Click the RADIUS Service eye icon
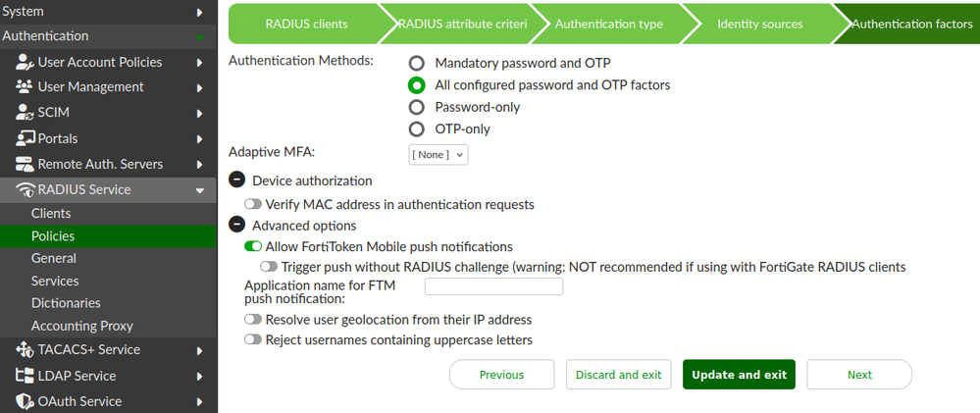This screenshot has width=980, height=413. coord(25,190)
